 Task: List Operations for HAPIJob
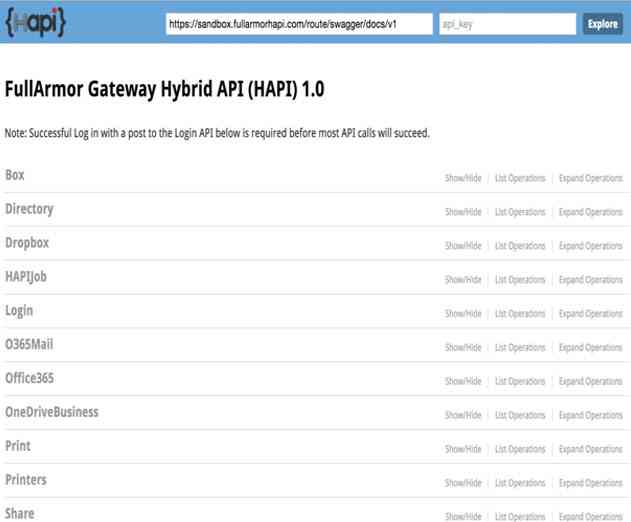tap(520, 279)
